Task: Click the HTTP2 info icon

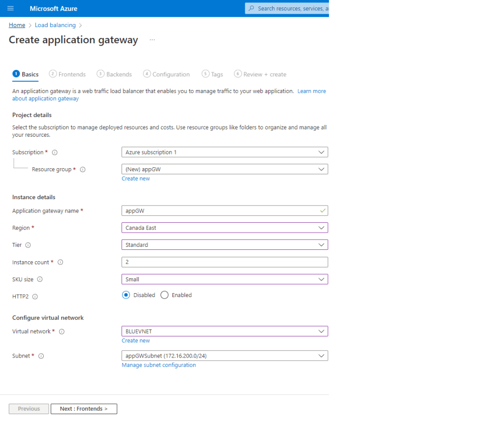Action: coord(35,297)
